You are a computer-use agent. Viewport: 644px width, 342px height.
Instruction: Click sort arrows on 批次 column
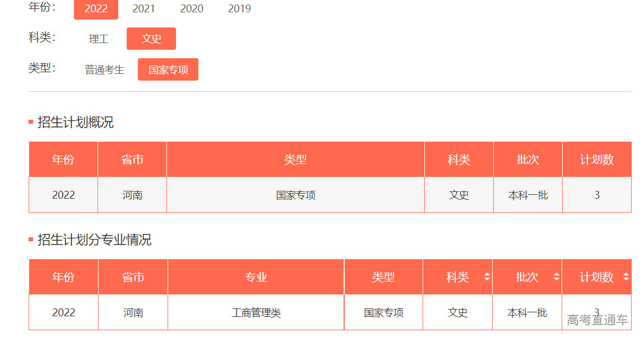(556, 277)
